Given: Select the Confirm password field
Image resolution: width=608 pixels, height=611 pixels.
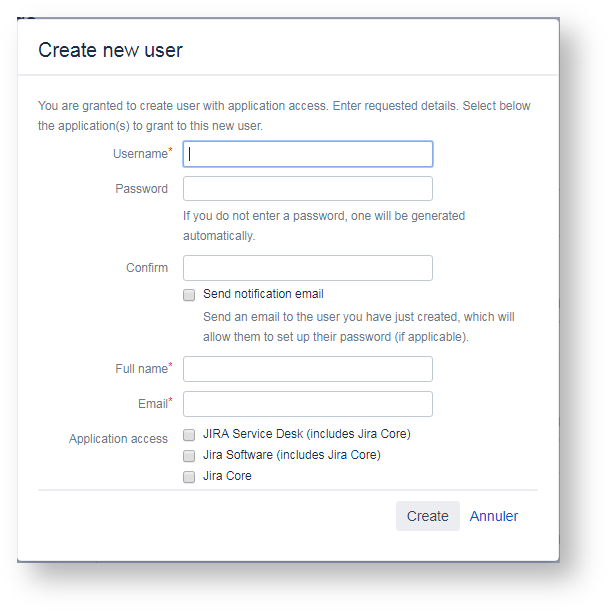Looking at the screenshot, I should [308, 268].
